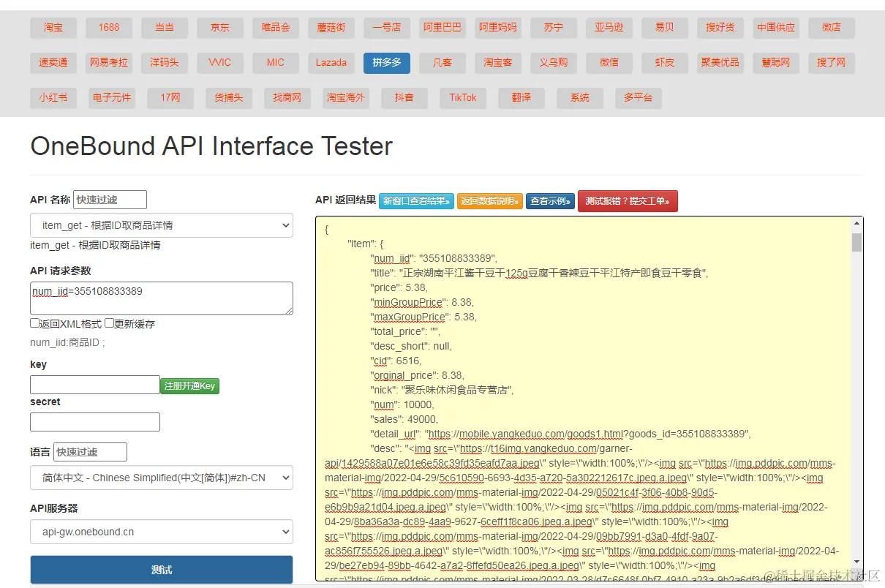The height and width of the screenshot is (588, 885).
Task: Select the 蘑菇街 tab
Action: click(x=331, y=28)
